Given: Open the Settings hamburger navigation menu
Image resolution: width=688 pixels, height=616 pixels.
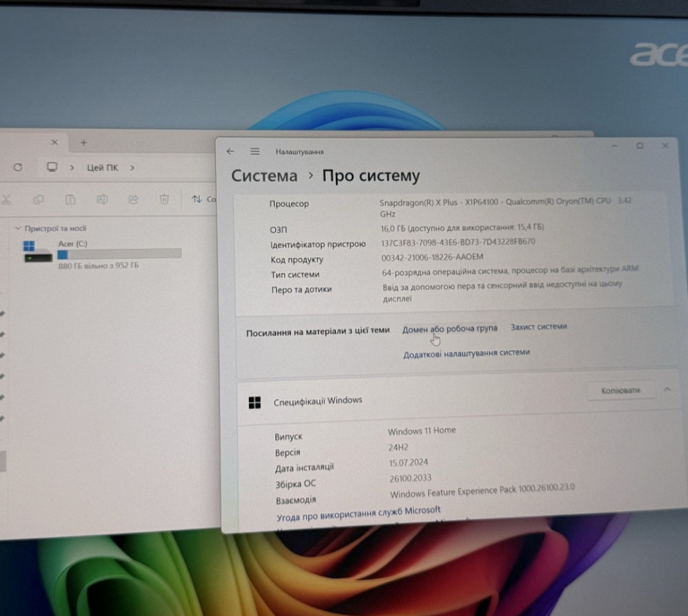Looking at the screenshot, I should (x=255, y=151).
